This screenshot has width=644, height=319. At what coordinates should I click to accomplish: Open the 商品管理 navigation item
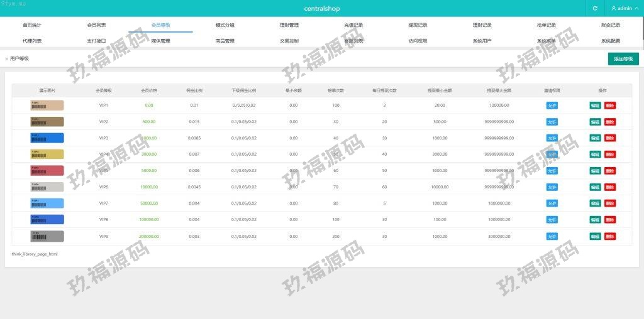tap(225, 41)
